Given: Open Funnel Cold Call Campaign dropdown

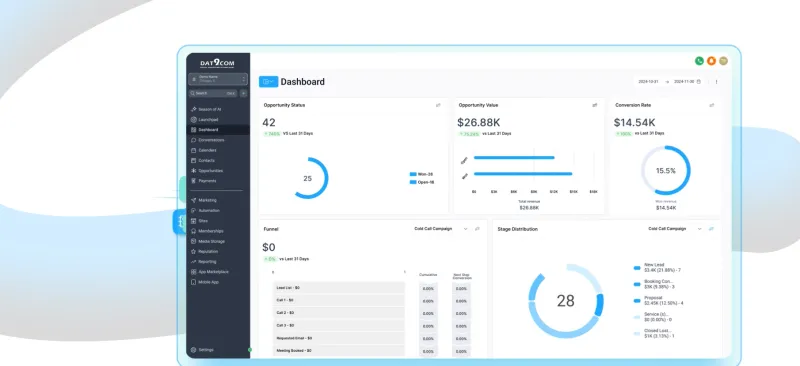Looking at the screenshot, I should pos(441,229).
